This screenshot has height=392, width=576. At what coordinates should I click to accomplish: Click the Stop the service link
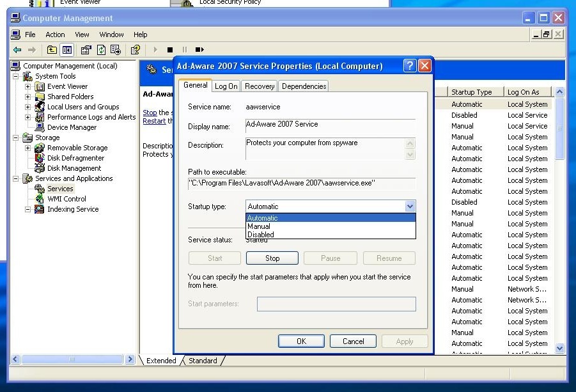[x=150, y=113]
